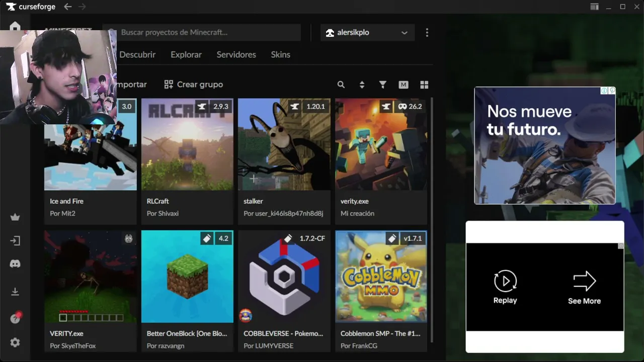Click the search Minecraft projects field
644x362 pixels.
click(202, 33)
